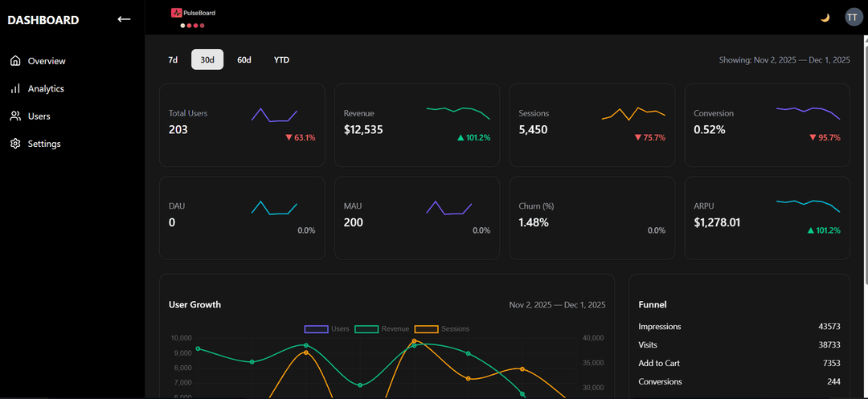Click the Users people icon in sidebar

tap(15, 116)
